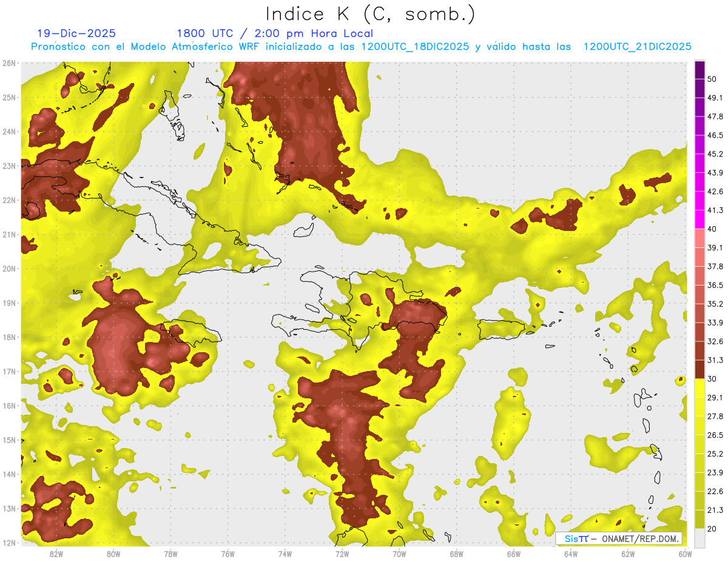The image size is (728, 562).
Task: Click the colorbar value 23.9
Action: pyautogui.click(x=716, y=472)
